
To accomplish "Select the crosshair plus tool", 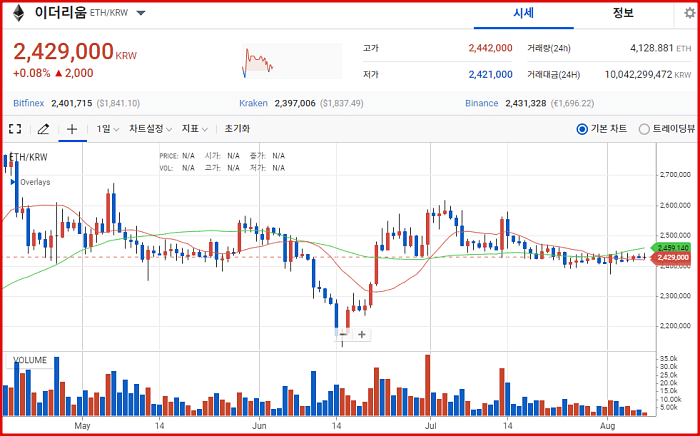I will coord(72,129).
